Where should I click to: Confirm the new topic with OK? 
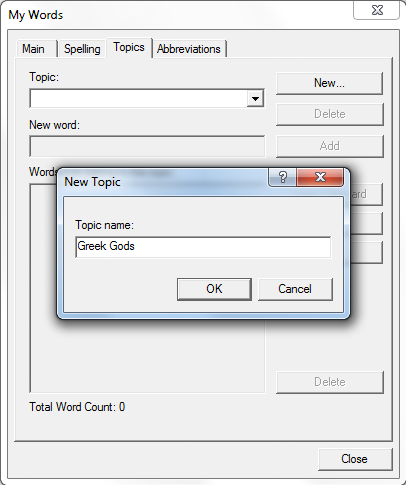[214, 289]
